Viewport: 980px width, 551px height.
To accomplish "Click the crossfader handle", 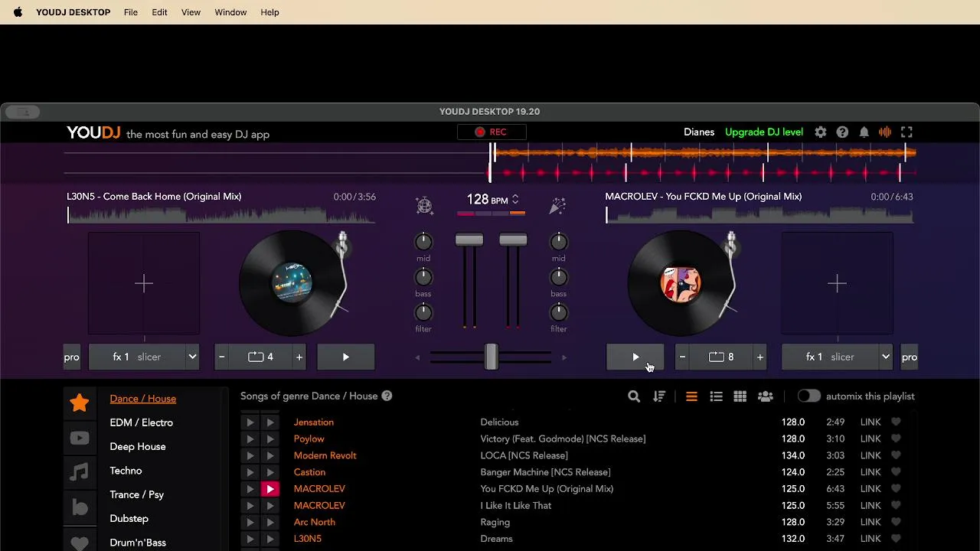I will 491,357.
